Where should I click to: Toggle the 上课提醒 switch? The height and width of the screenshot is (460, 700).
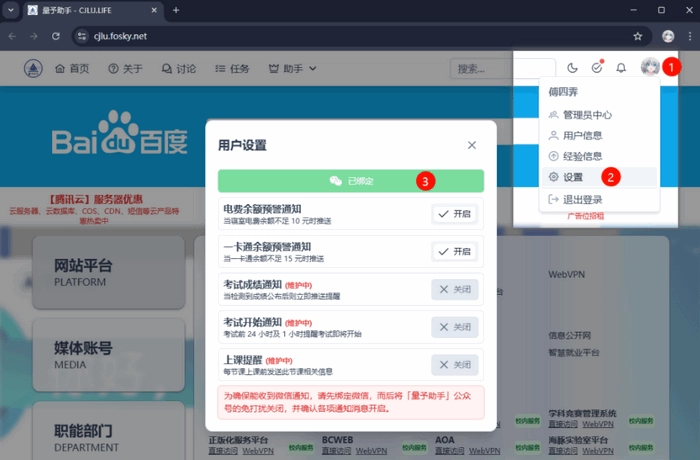tap(455, 365)
